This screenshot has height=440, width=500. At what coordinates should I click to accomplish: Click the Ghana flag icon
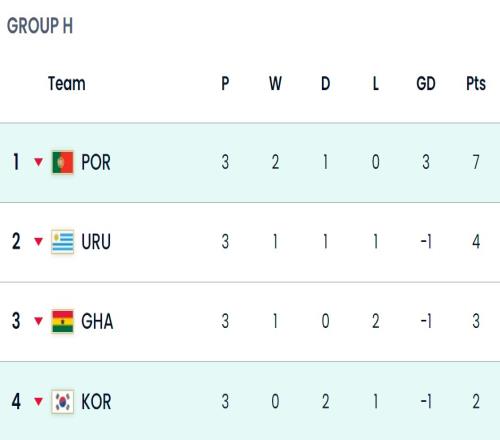[63, 321]
